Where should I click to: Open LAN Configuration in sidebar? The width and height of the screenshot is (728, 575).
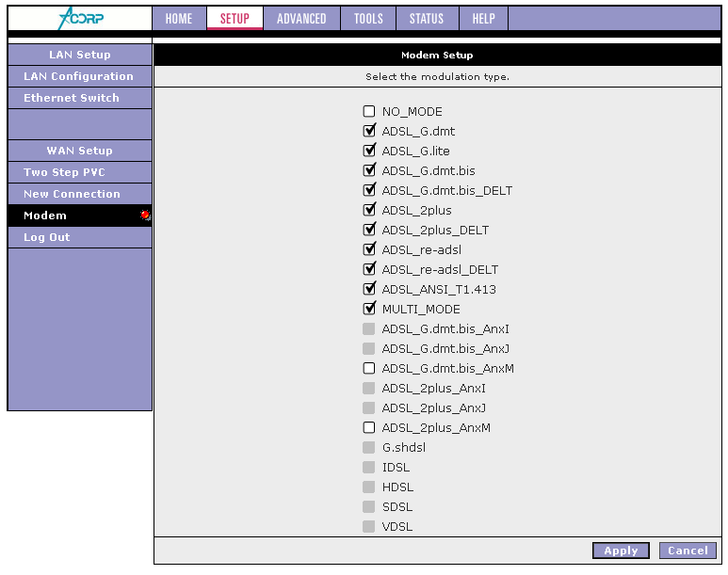(x=80, y=76)
